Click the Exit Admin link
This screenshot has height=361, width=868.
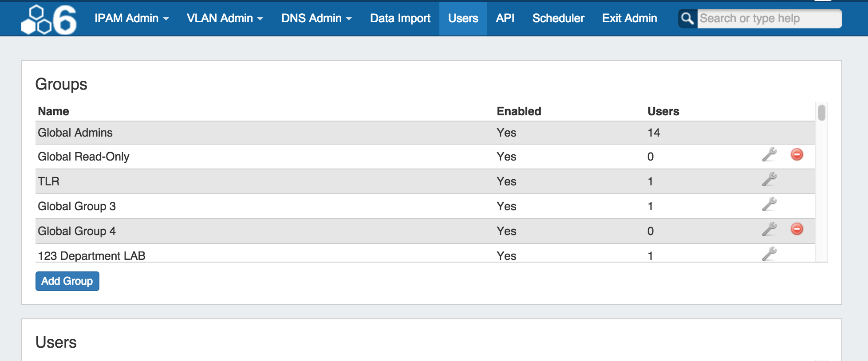click(x=629, y=18)
